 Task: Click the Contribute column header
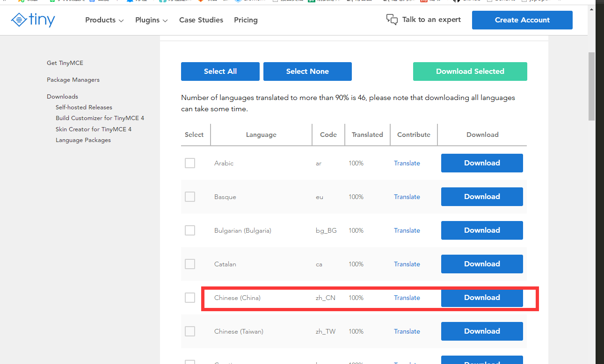pos(414,135)
